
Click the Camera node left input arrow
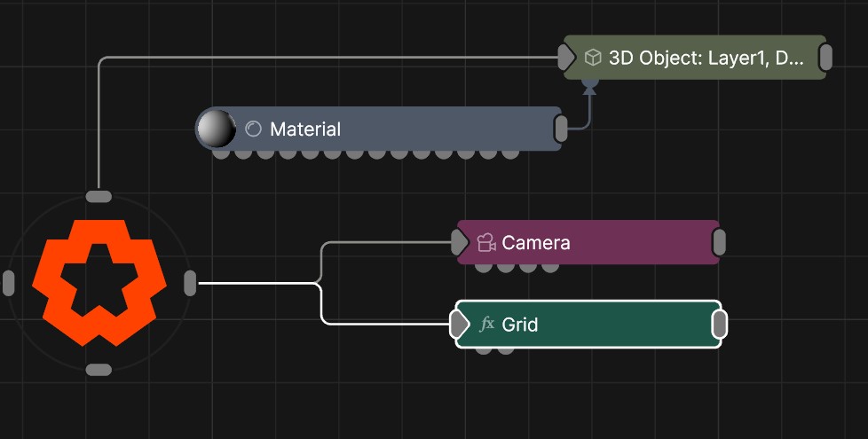click(459, 241)
